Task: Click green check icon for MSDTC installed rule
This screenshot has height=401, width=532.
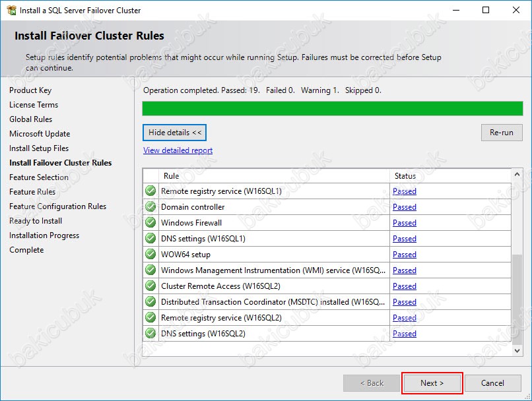Action: (x=150, y=301)
